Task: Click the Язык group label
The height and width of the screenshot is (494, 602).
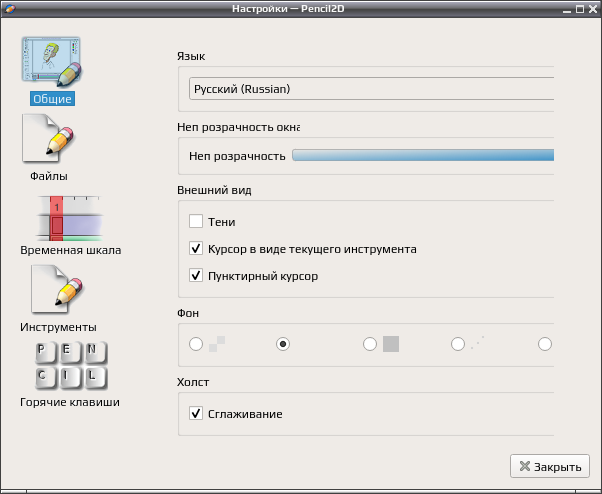Action: click(191, 56)
